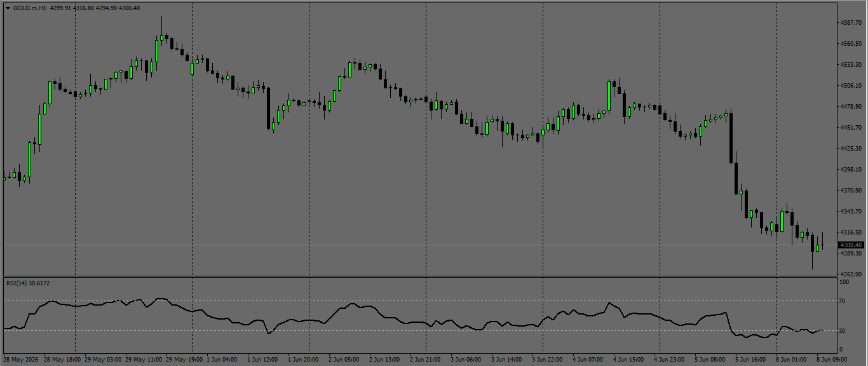Open the chart menu arrow beside GOLD.m,H1
This screenshot has width=868, height=366.
(x=8, y=8)
